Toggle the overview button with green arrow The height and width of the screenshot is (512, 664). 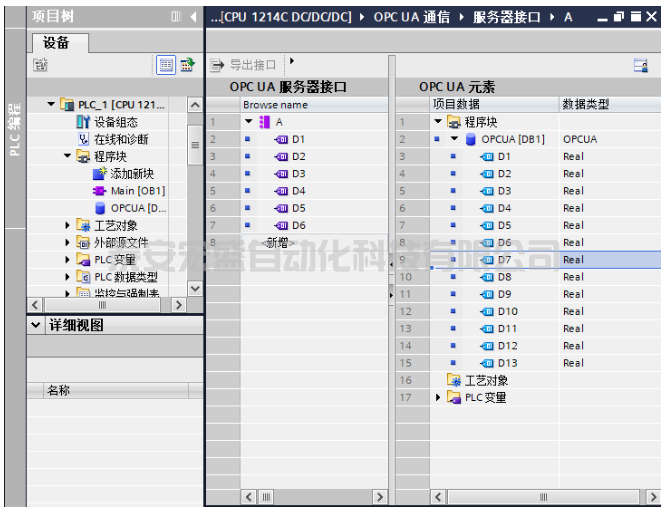pyautogui.click(x=187, y=65)
